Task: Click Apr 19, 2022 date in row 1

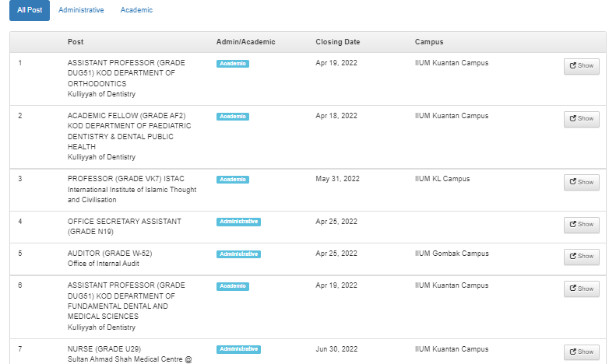Action: click(x=336, y=63)
